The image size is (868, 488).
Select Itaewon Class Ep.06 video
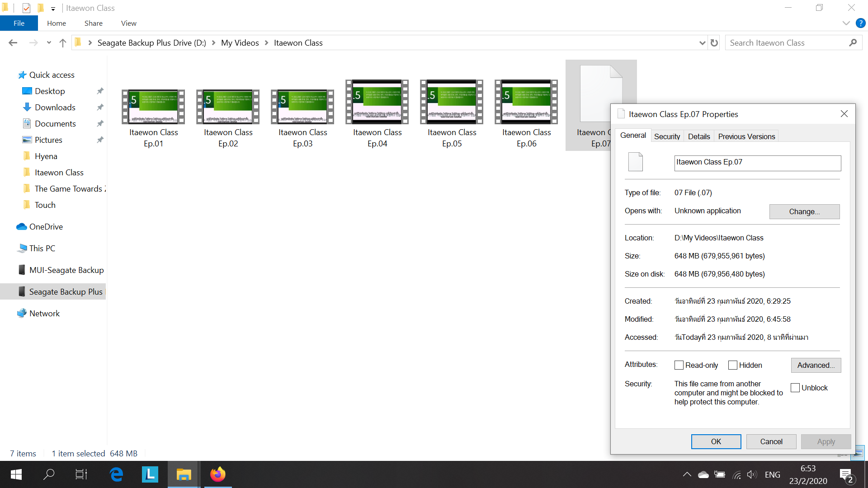coord(527,114)
